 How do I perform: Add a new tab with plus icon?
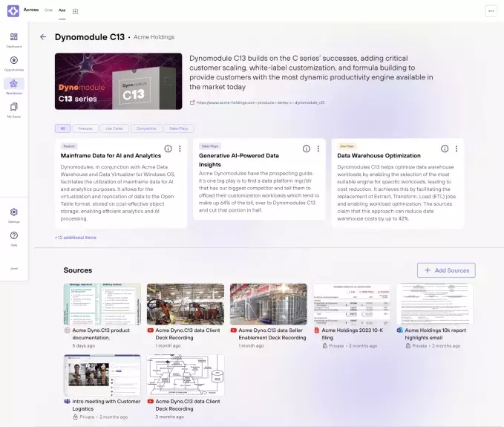coord(75,11)
